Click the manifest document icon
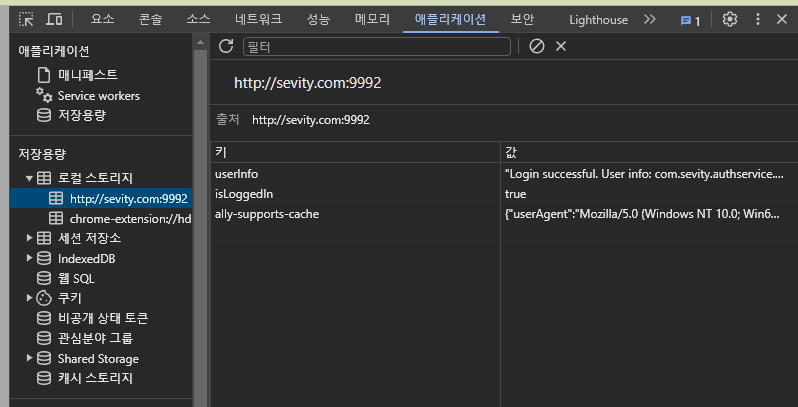798x407 pixels. pyautogui.click(x=44, y=75)
